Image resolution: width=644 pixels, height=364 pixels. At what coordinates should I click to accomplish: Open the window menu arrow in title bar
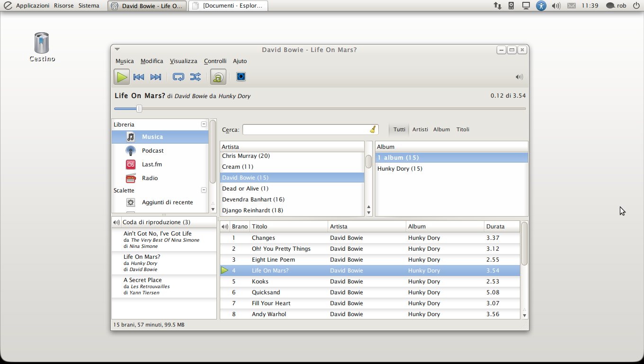[x=117, y=49]
